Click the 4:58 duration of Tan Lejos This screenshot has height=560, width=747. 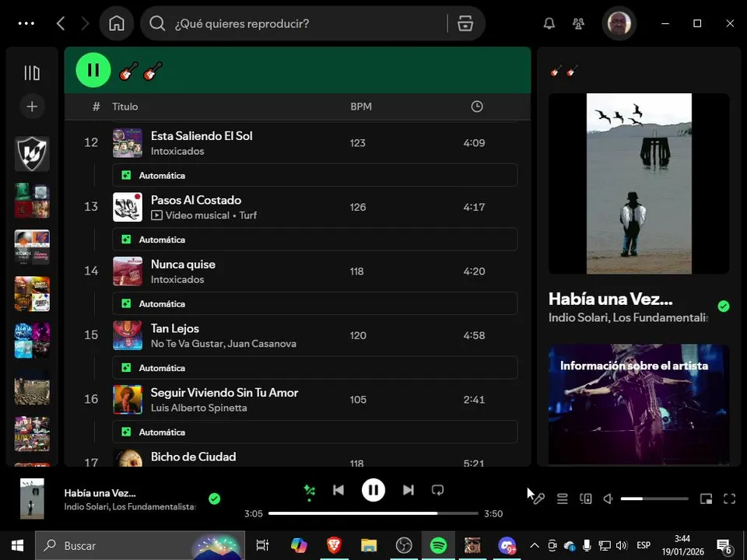(474, 335)
